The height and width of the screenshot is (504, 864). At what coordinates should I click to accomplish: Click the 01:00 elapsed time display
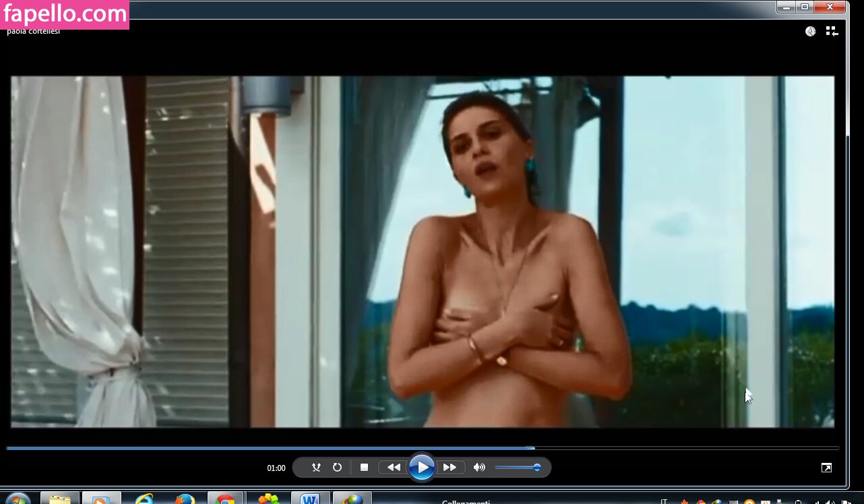(x=276, y=468)
